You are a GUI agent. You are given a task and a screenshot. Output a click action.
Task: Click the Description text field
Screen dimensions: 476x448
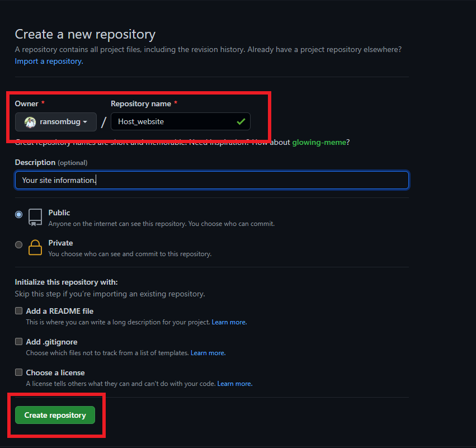pyautogui.click(x=211, y=180)
